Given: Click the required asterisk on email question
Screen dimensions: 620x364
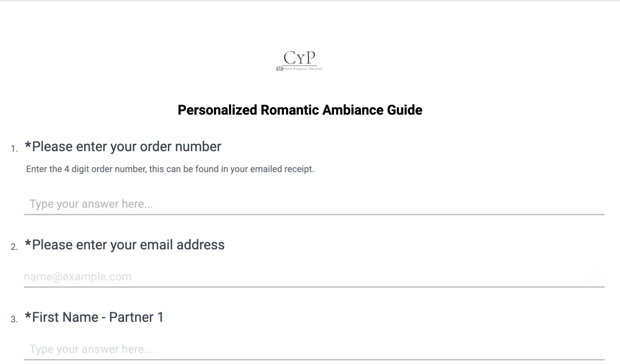Looking at the screenshot, I should tap(28, 243).
